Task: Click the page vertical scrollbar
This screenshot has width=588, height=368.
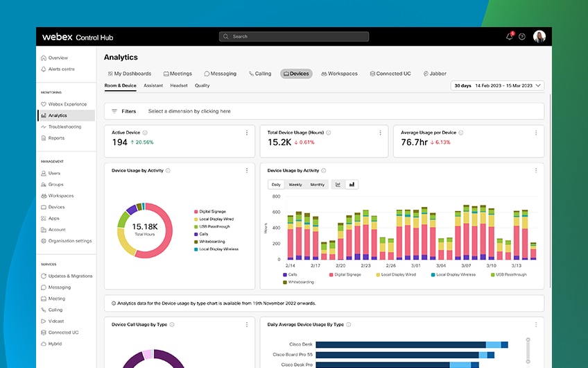Action: [550, 191]
